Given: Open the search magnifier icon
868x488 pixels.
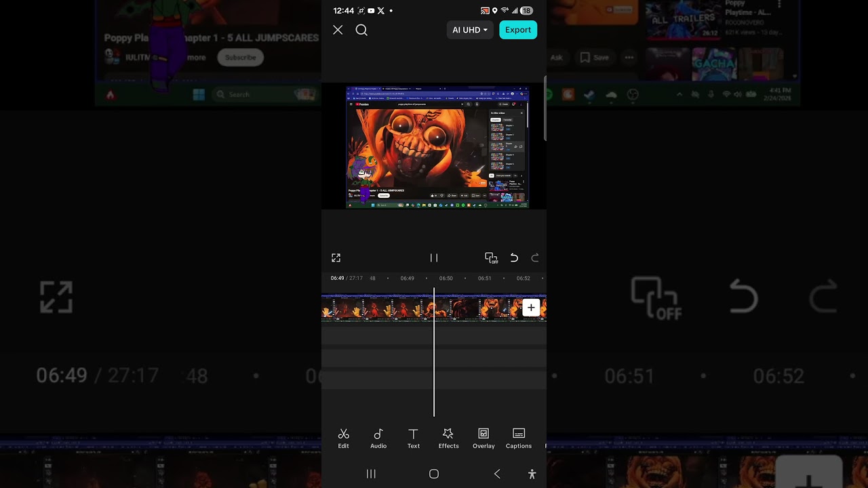Looking at the screenshot, I should click(361, 30).
